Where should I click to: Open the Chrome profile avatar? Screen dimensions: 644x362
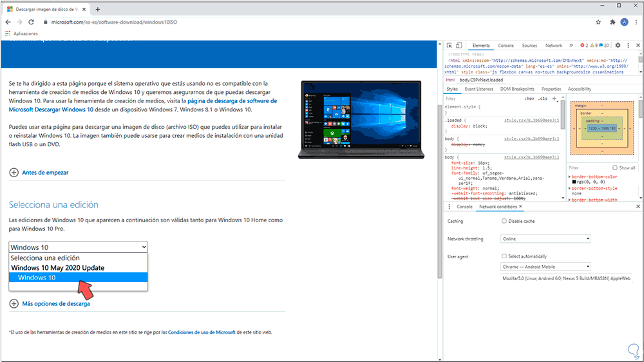[x=624, y=22]
